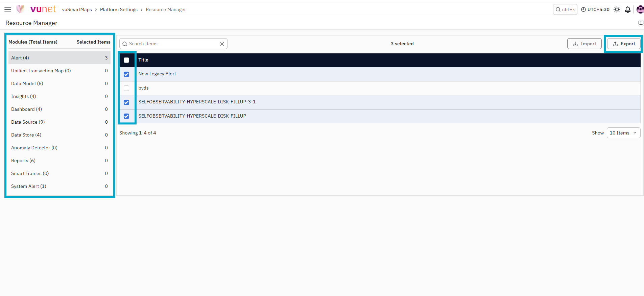The image size is (644, 296).
Task: Click Modules (Total Items) header
Action: click(x=33, y=42)
